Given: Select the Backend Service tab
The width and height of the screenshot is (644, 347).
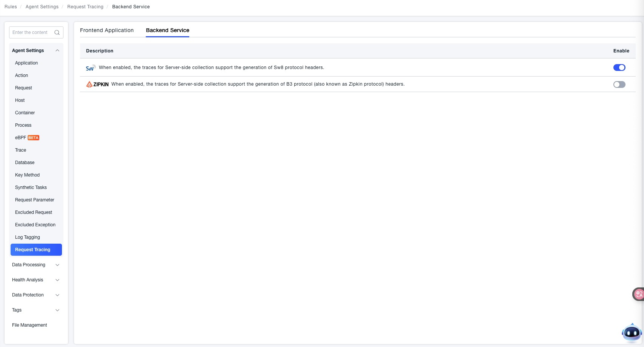Looking at the screenshot, I should pyautogui.click(x=167, y=30).
